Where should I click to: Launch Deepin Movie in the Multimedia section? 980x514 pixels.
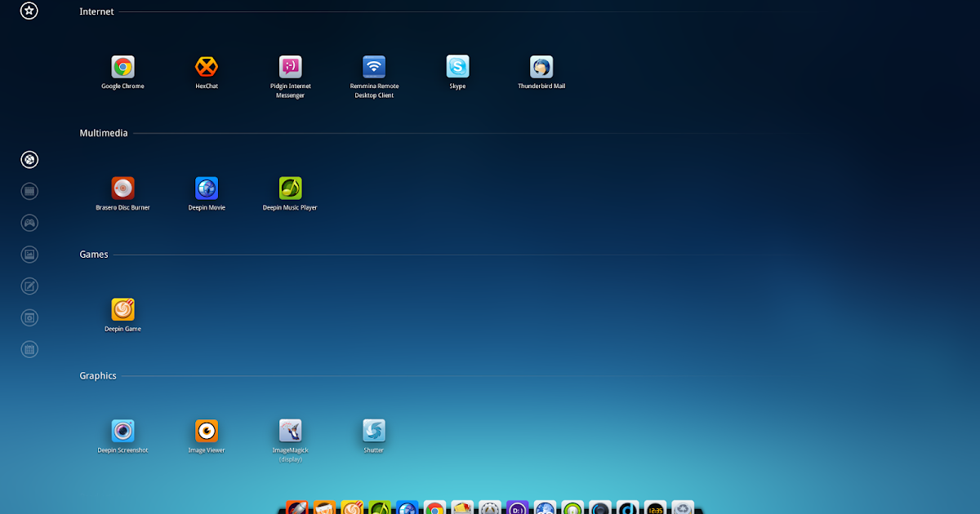point(207,188)
